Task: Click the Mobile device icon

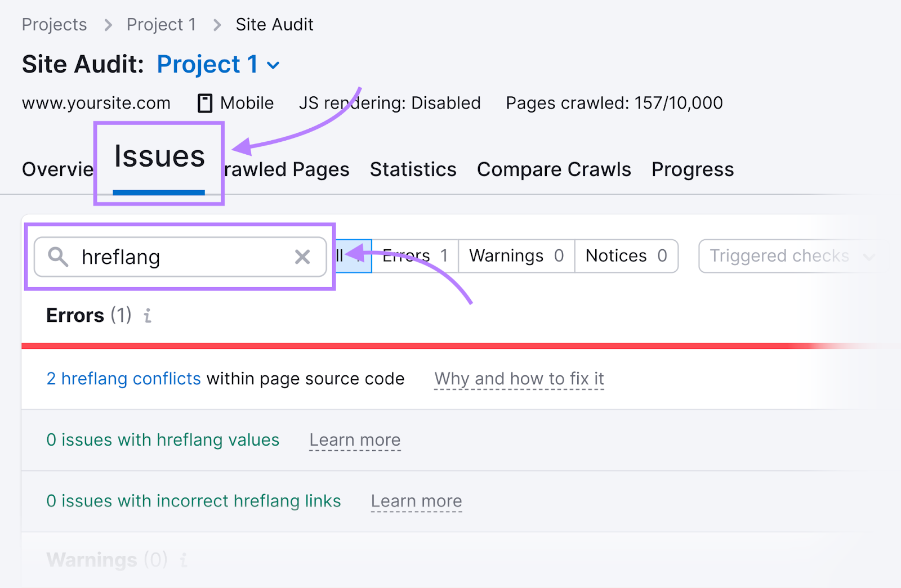Action: [204, 102]
